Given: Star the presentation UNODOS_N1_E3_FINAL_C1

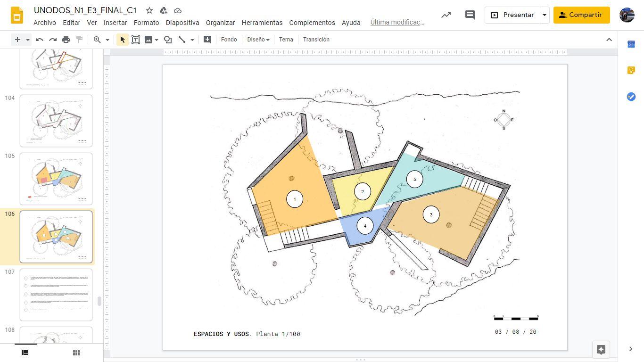Looking at the screenshot, I should pos(149,10).
